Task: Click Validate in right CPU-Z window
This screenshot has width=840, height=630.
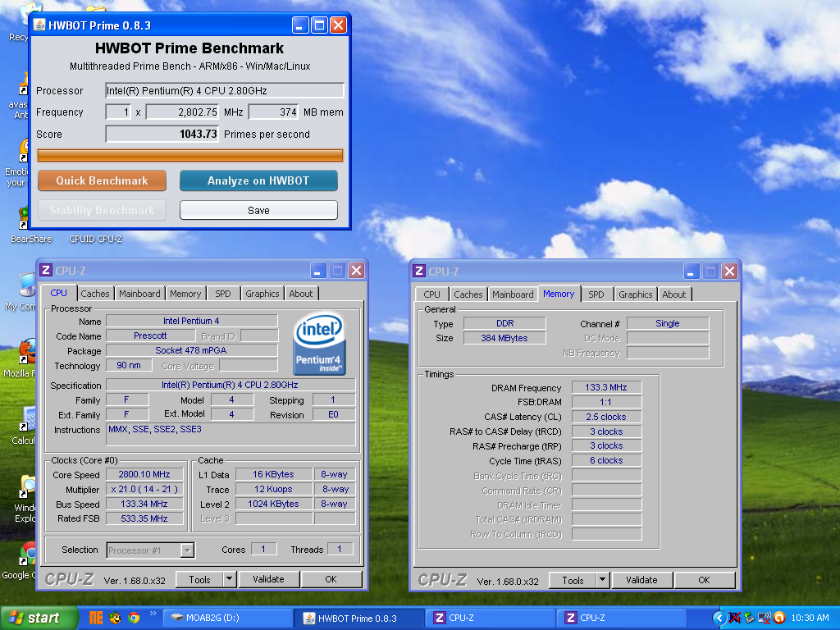Action: [641, 580]
